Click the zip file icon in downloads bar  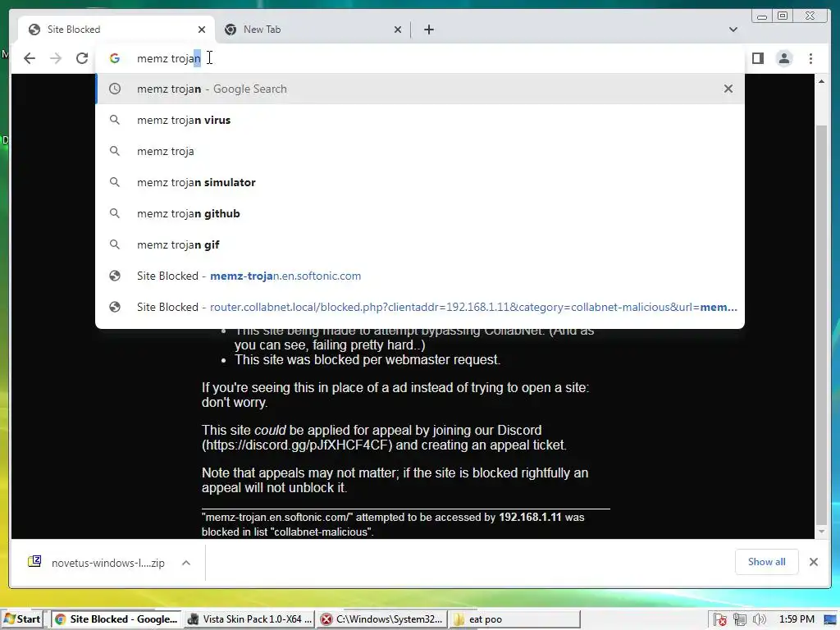point(34,561)
